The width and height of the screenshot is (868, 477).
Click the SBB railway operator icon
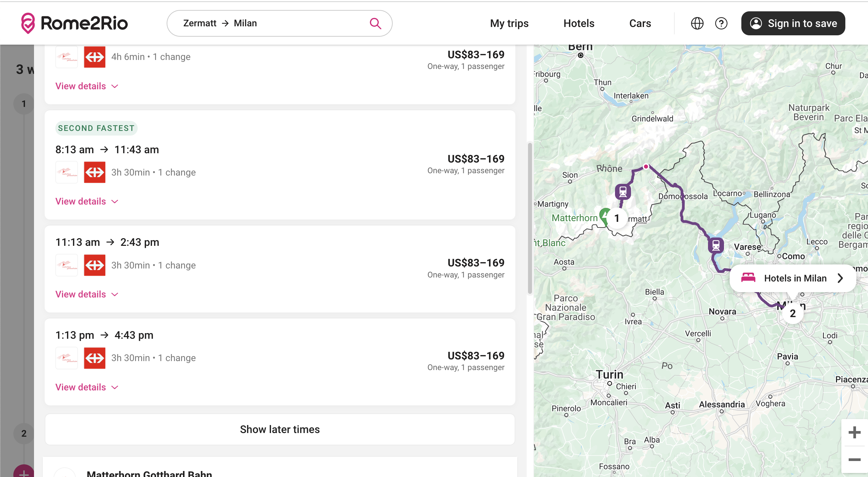pos(95,172)
